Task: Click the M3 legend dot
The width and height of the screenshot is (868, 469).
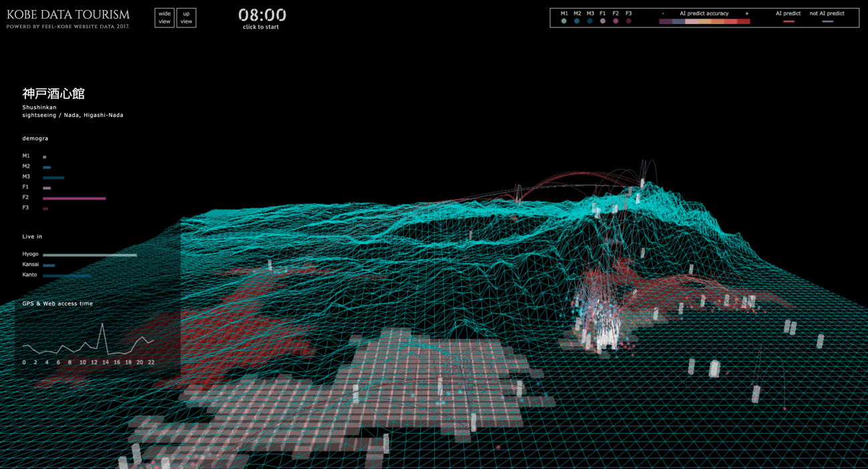Action: pos(590,21)
